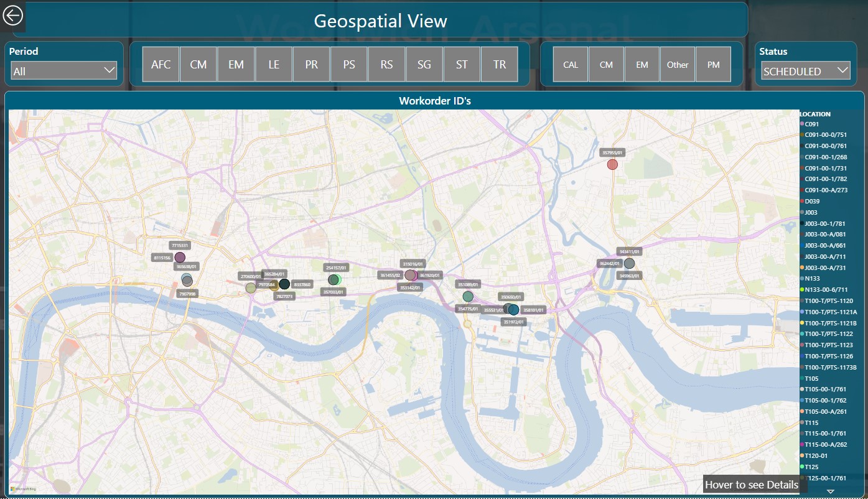Image resolution: width=868 pixels, height=499 pixels.
Task: Click the Microsoft Bing logo on map
Action: [x=24, y=489]
